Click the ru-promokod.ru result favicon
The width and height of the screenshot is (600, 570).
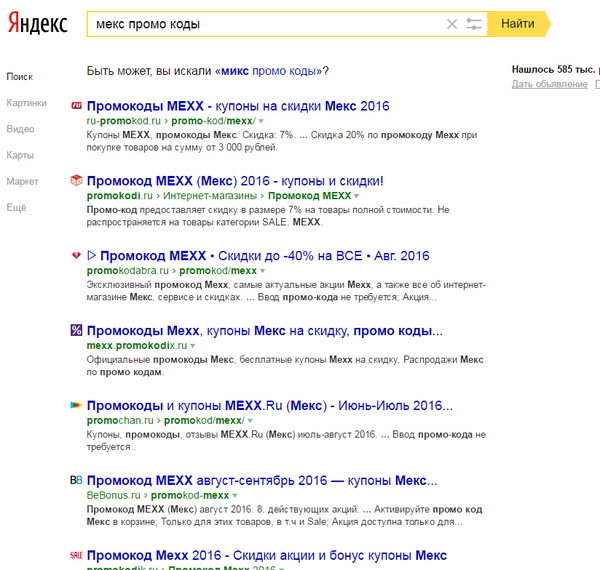[76, 105]
